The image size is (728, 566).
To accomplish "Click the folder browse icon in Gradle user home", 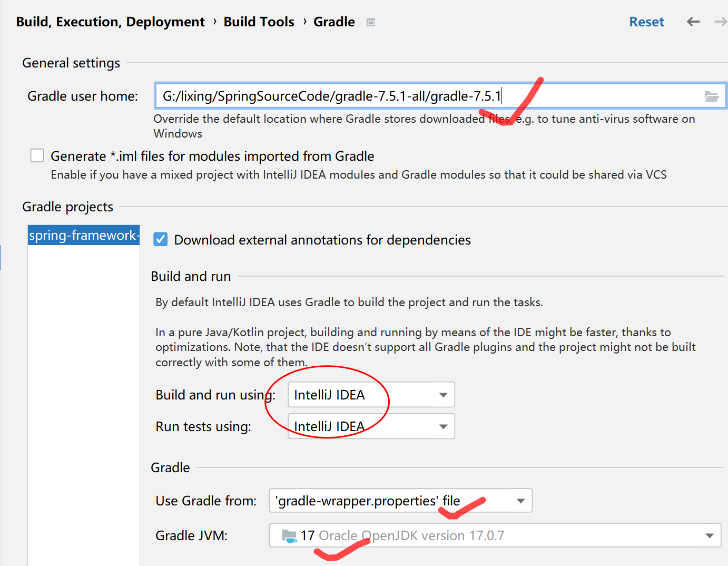I will coord(712,96).
